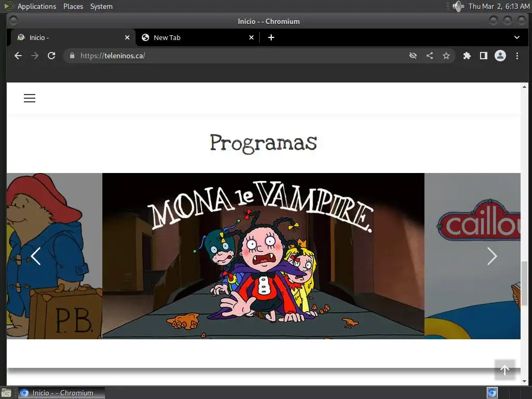This screenshot has height=399, width=532.
Task: Show previous program in the carousel
Action: (36, 256)
